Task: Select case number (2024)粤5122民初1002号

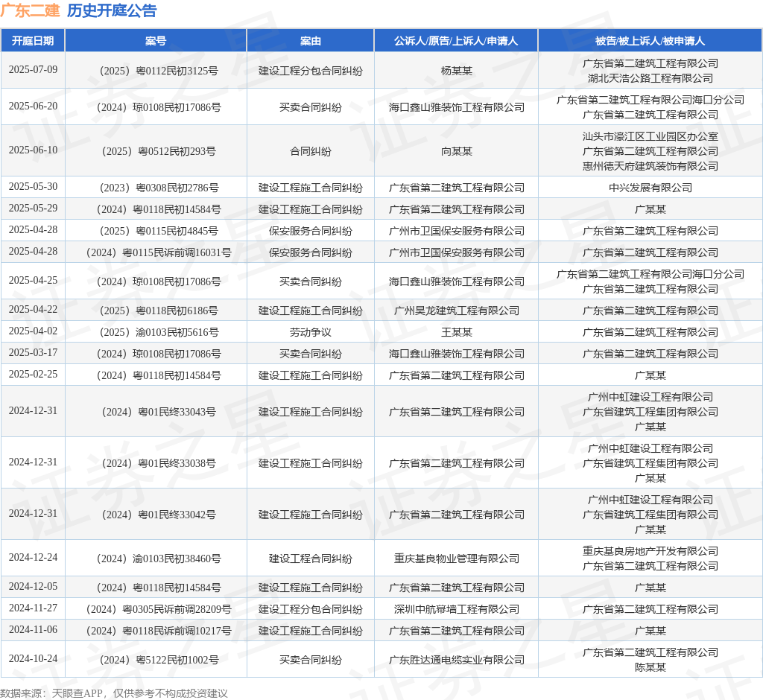Action: [156, 660]
